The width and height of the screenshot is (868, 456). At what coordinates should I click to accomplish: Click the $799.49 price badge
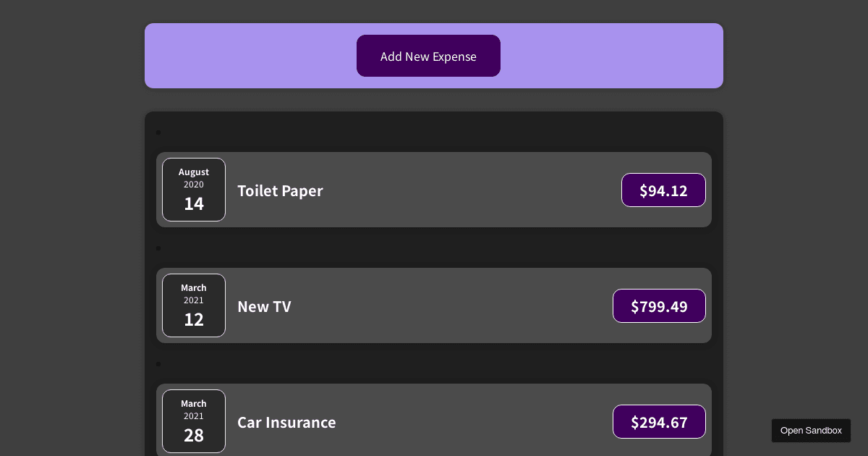pyautogui.click(x=659, y=306)
